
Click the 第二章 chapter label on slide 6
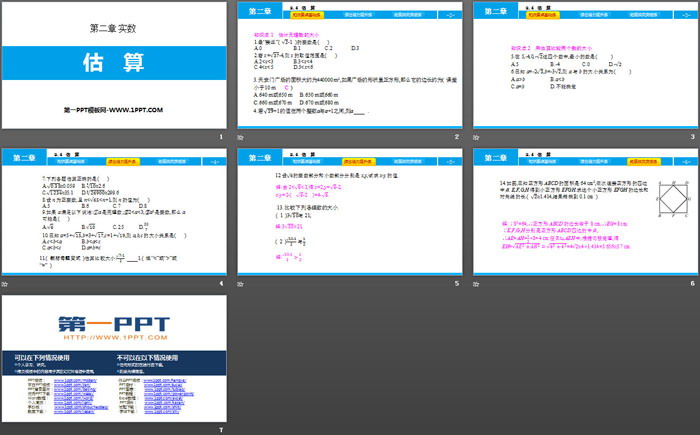tap(497, 158)
